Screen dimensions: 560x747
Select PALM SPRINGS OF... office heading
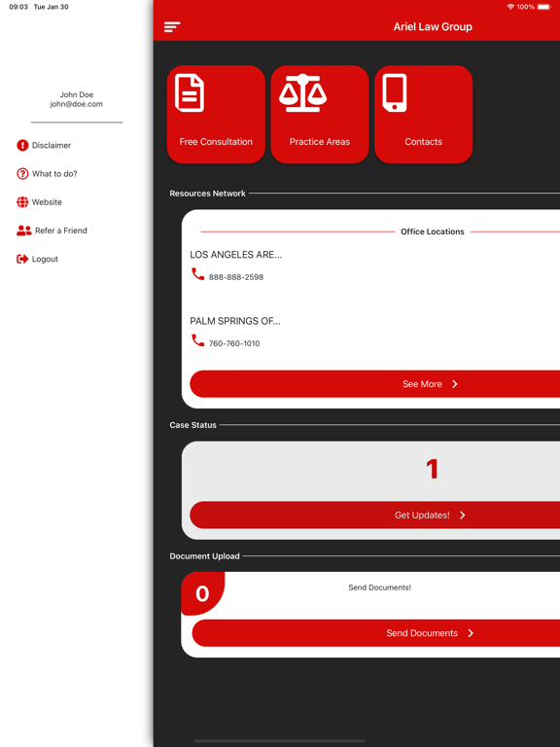(x=235, y=321)
